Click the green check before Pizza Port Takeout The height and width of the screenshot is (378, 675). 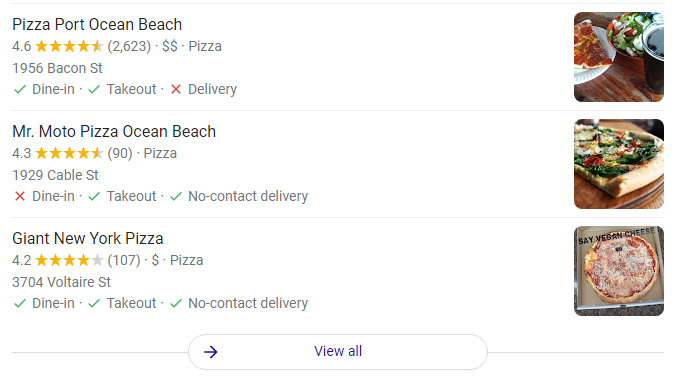click(x=94, y=90)
